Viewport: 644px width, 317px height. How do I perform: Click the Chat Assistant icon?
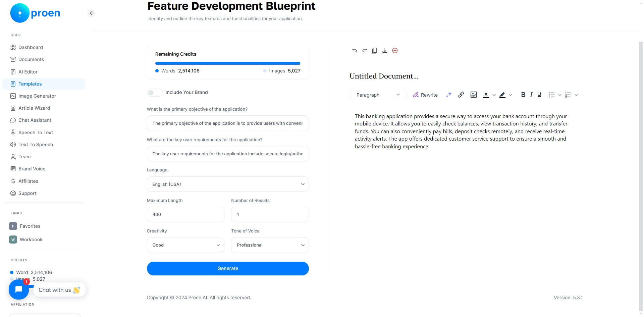[13, 120]
